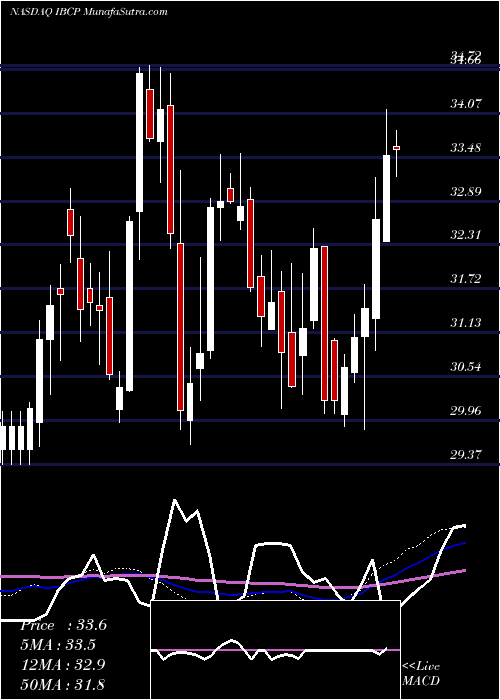This screenshot has width=500, height=700.
Task: Click the Price : 33.6 readout
Action: 63,625
